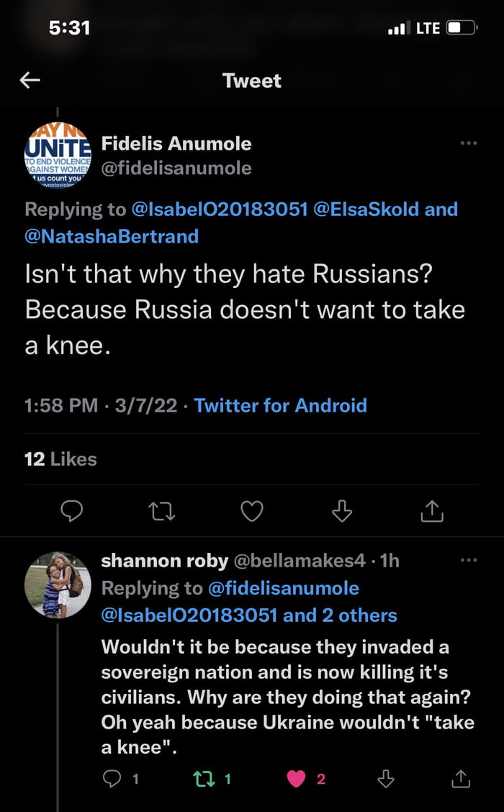Tap download arrow on the main tweet
504x812 pixels.
point(341,511)
